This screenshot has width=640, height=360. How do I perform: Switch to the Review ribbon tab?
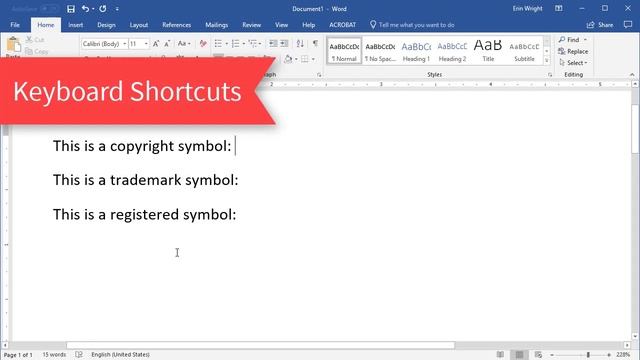[x=251, y=25]
